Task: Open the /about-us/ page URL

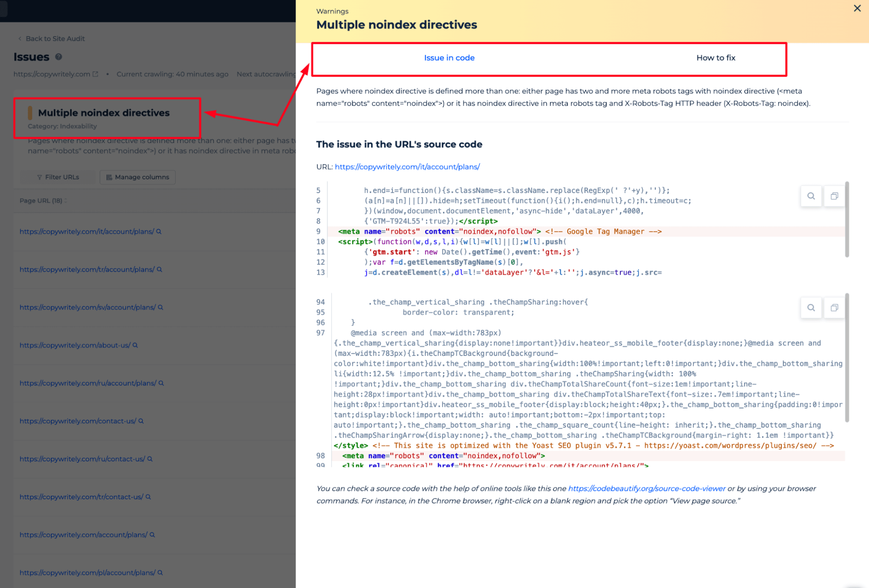Action: (x=75, y=345)
